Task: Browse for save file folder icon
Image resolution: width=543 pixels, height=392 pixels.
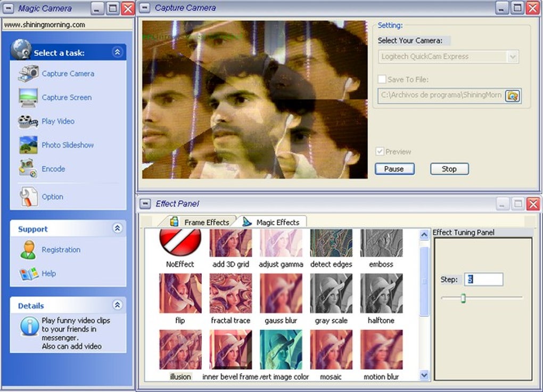Action: tap(513, 96)
